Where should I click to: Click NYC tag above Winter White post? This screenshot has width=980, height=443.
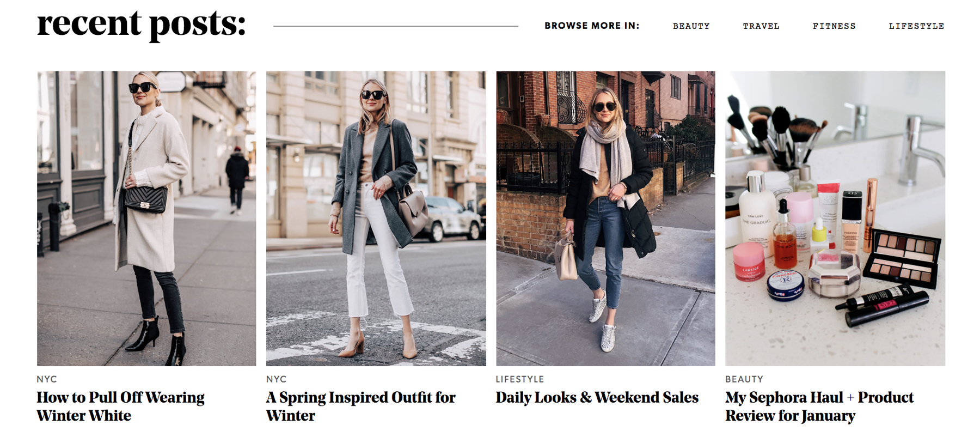(x=47, y=379)
